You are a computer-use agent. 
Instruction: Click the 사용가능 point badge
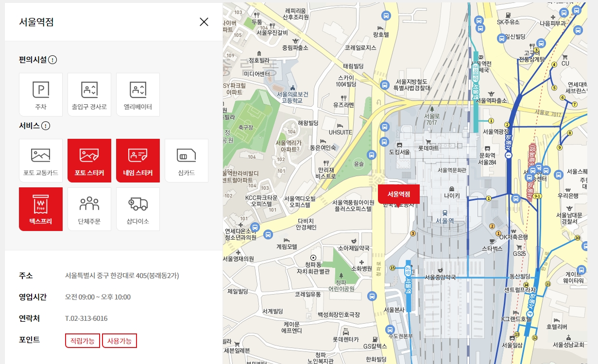(120, 341)
